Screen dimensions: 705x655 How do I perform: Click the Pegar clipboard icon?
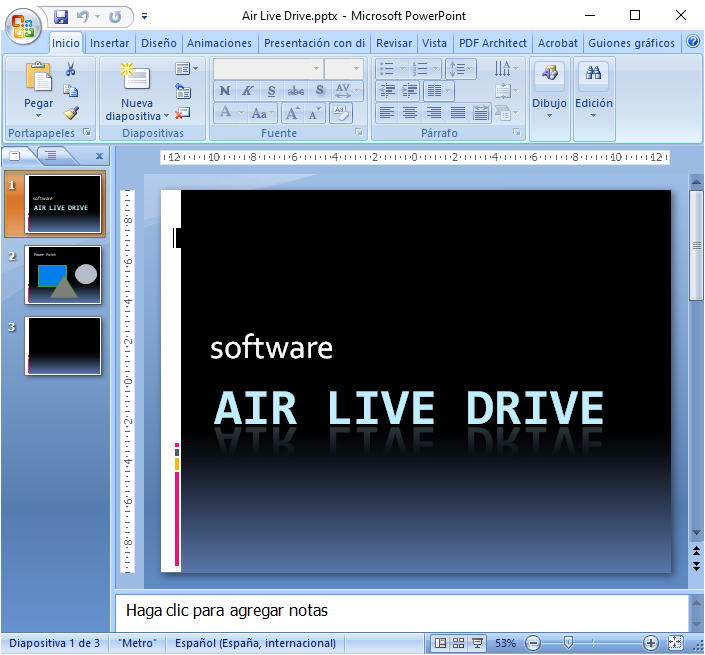tap(39, 76)
